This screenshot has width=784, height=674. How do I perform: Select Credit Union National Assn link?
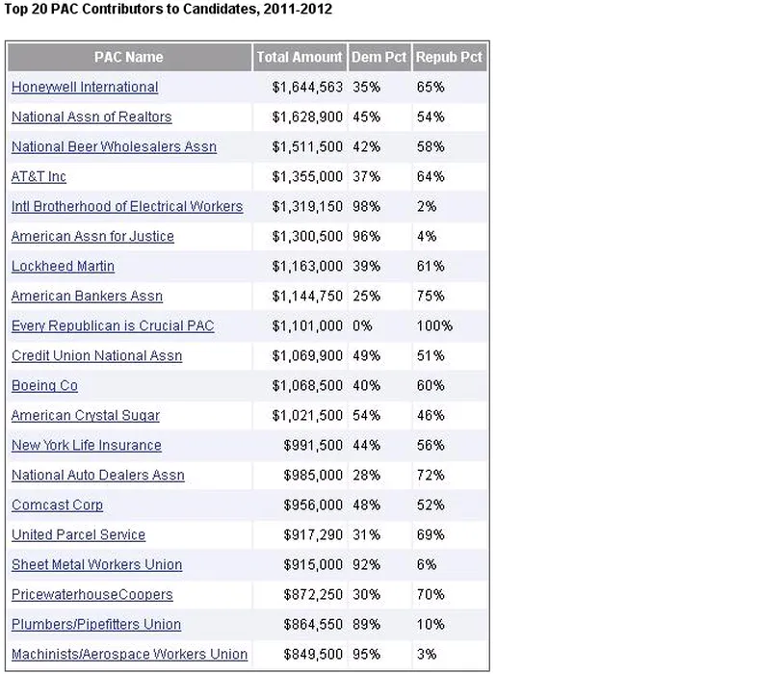(x=96, y=356)
